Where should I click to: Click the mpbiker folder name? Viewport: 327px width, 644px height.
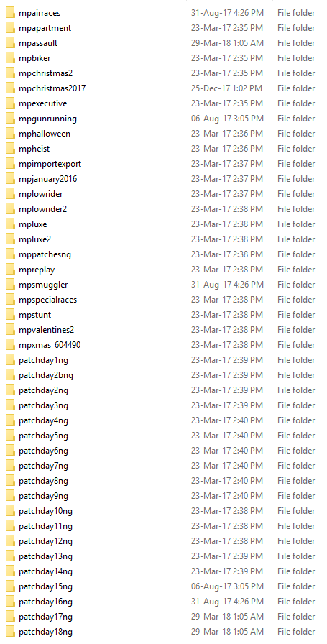tap(34, 58)
